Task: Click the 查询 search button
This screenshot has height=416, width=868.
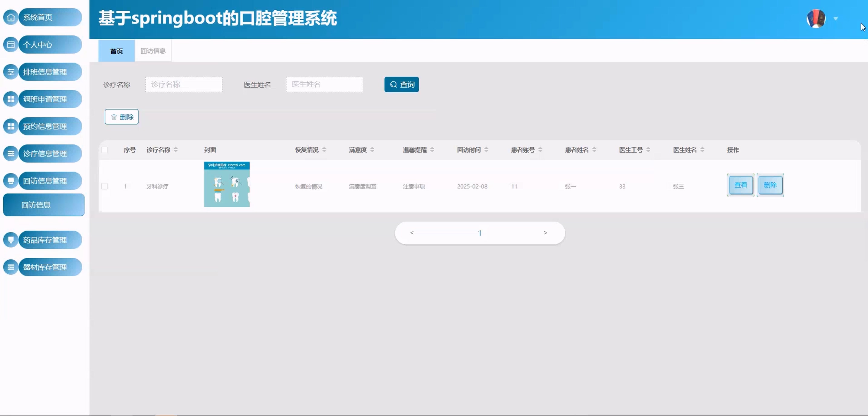Action: tap(401, 84)
